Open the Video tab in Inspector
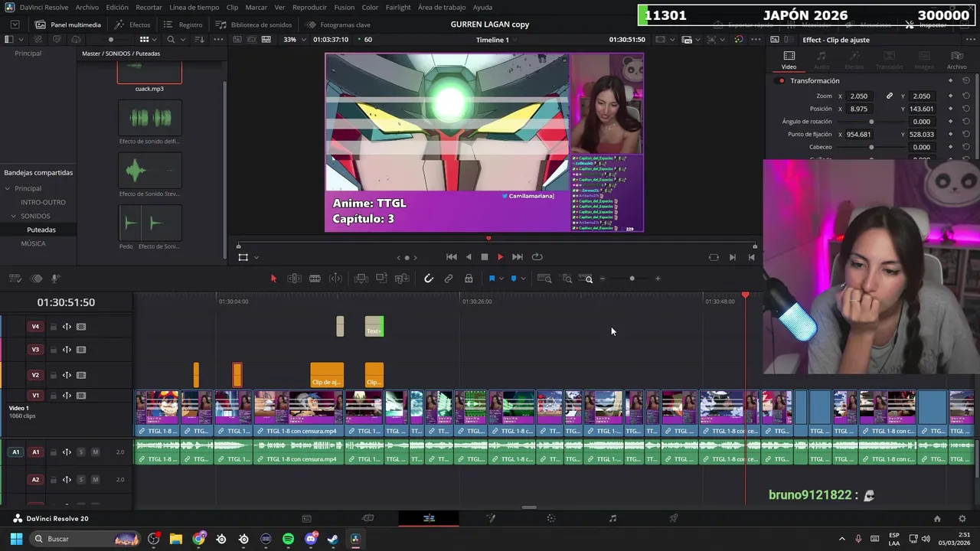Image resolution: width=980 pixels, height=551 pixels. [789, 60]
